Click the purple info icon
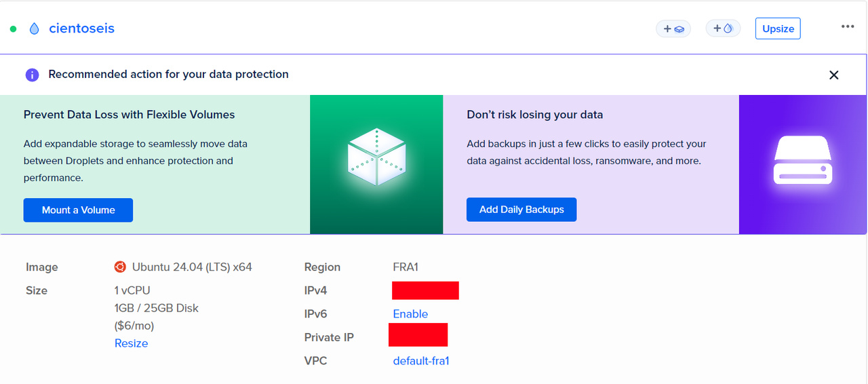This screenshot has height=384, width=868. [x=32, y=75]
